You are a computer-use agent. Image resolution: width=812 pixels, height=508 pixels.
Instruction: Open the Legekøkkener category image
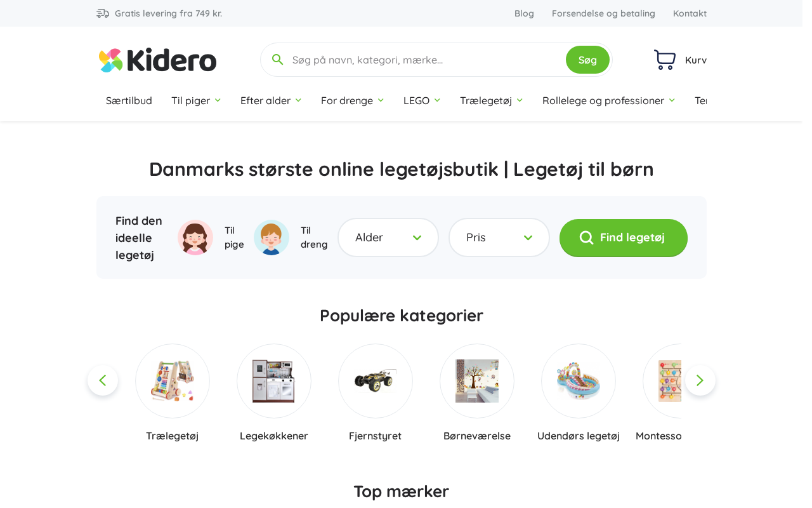click(274, 381)
